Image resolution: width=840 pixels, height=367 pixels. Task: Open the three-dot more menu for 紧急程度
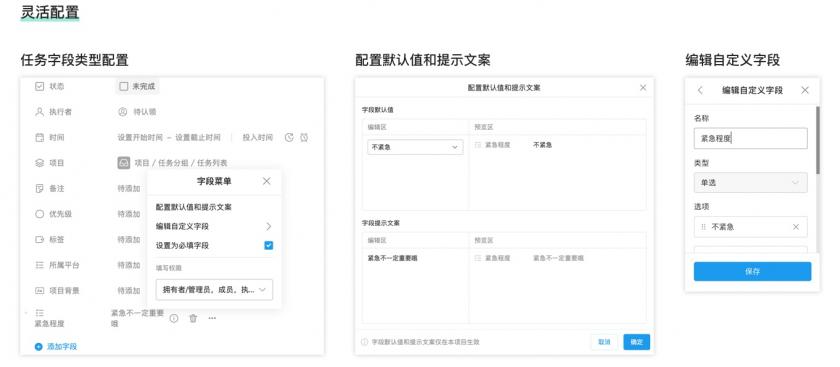pos(212,318)
